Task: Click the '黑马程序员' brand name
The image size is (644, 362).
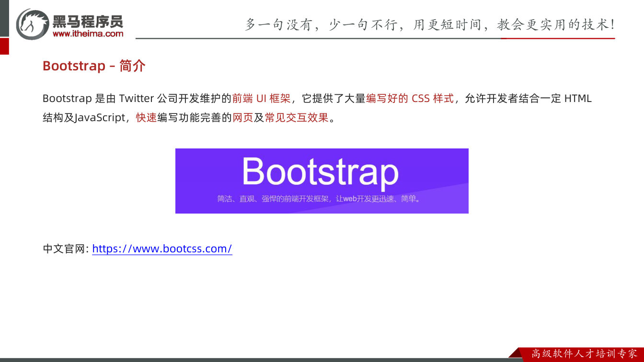Action: coord(88,21)
